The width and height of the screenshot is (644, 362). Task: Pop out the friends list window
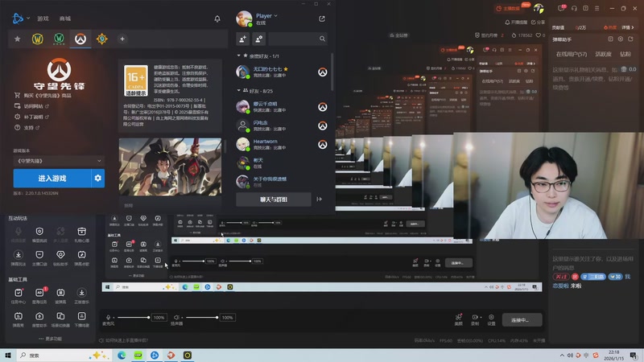pos(322,19)
